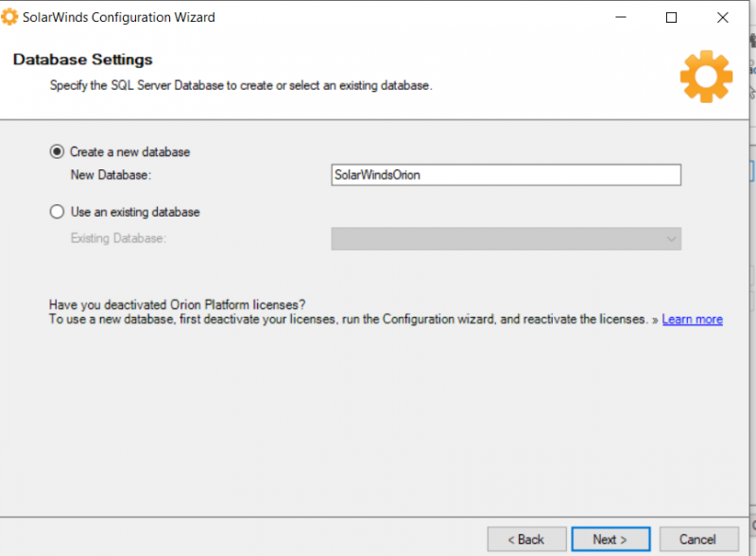
Task: Click inside the New Database text field
Action: pyautogui.click(x=506, y=175)
